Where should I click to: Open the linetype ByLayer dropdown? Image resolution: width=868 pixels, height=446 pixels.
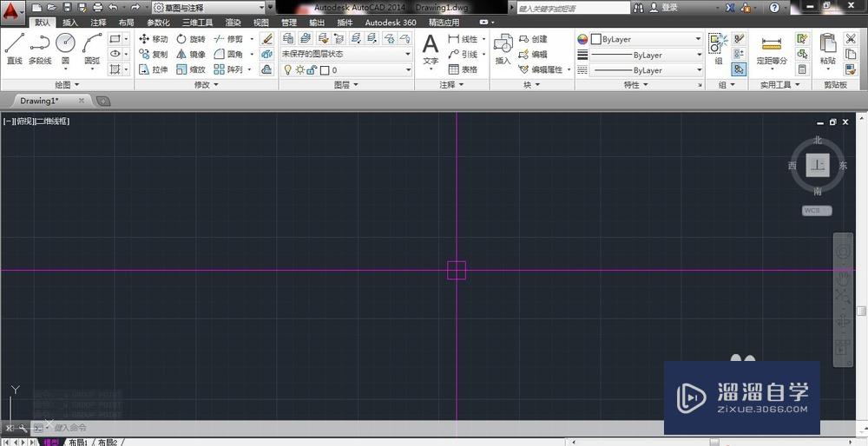[647, 70]
